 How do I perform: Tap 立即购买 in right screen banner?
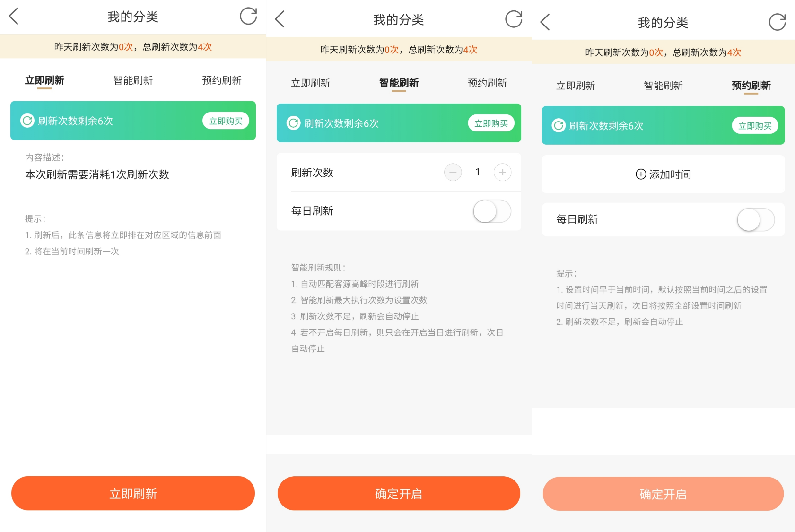755,126
